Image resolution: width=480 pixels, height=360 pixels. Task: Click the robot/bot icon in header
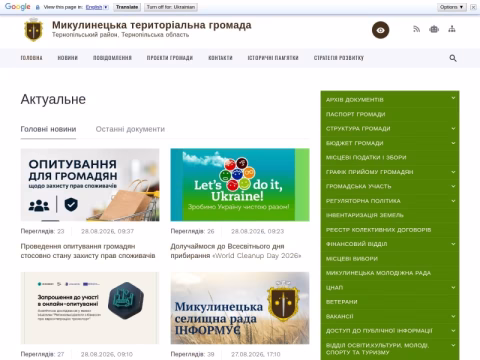[x=434, y=29]
